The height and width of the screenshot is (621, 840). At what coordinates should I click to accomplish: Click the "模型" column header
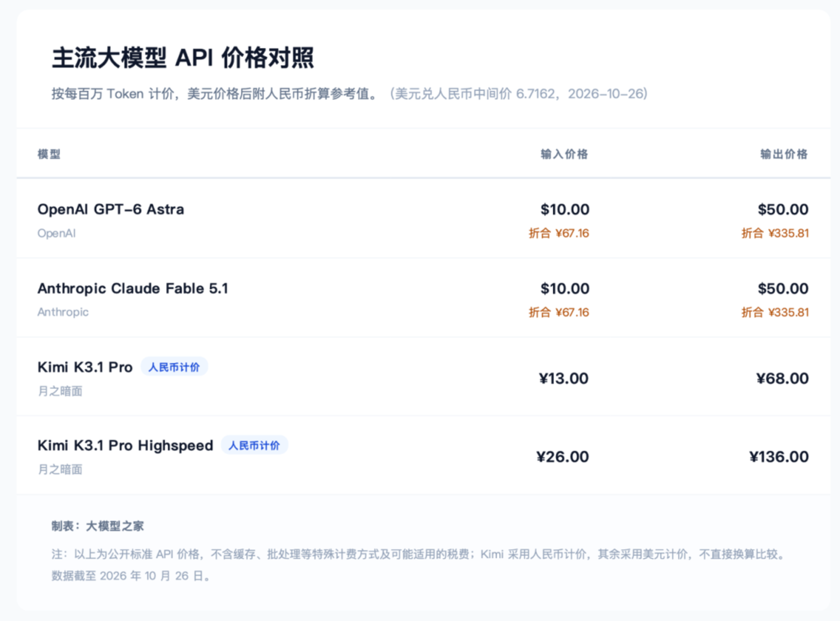(49, 154)
